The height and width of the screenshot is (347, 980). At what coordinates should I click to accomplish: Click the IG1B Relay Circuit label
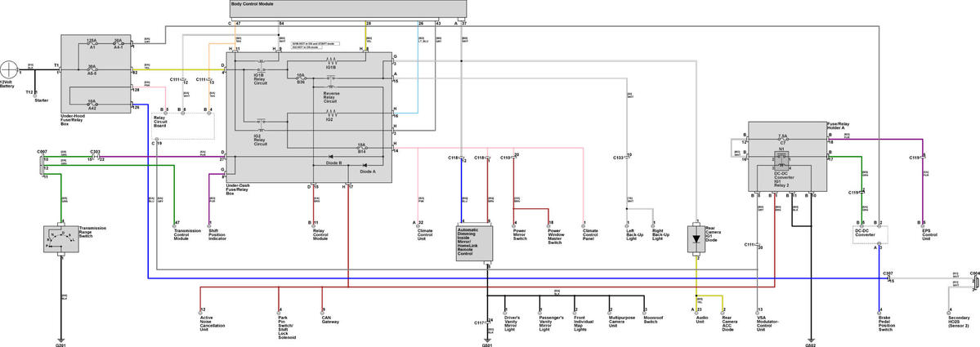(261, 78)
